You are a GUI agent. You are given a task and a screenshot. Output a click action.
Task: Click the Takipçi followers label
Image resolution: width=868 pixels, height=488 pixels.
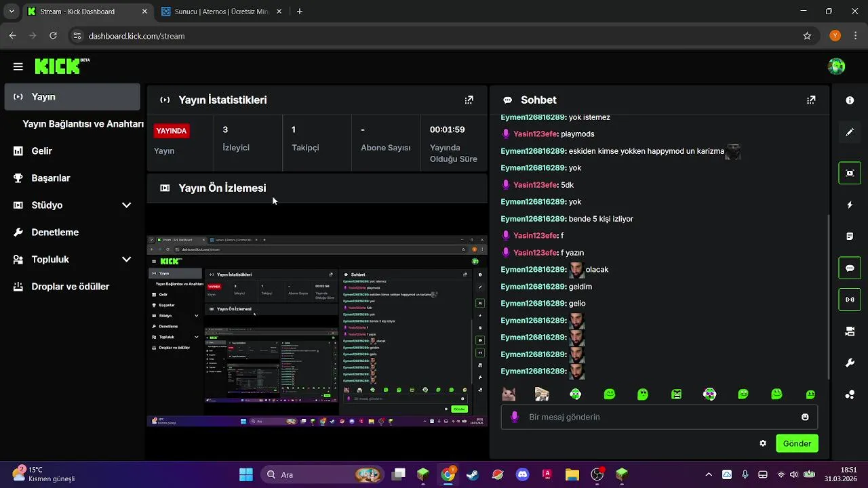click(305, 148)
